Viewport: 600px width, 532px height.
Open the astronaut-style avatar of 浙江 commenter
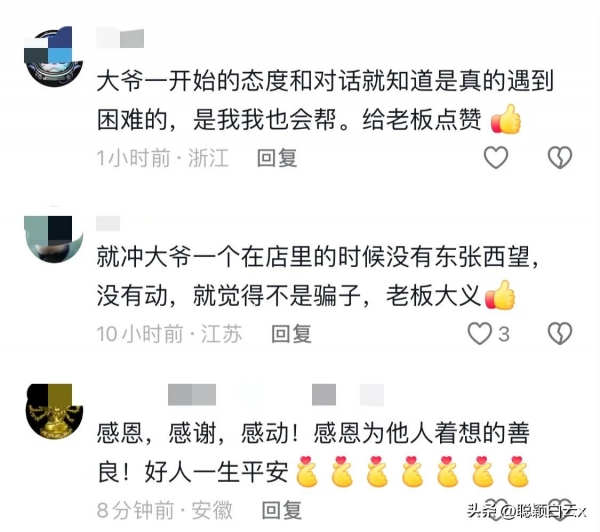(x=54, y=57)
